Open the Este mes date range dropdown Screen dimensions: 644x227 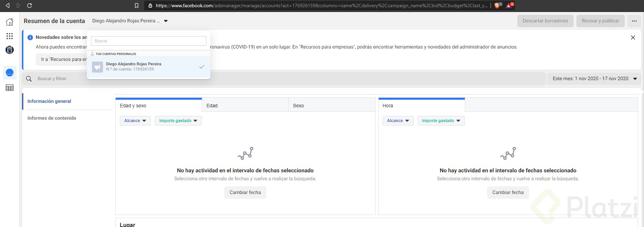(x=594, y=79)
